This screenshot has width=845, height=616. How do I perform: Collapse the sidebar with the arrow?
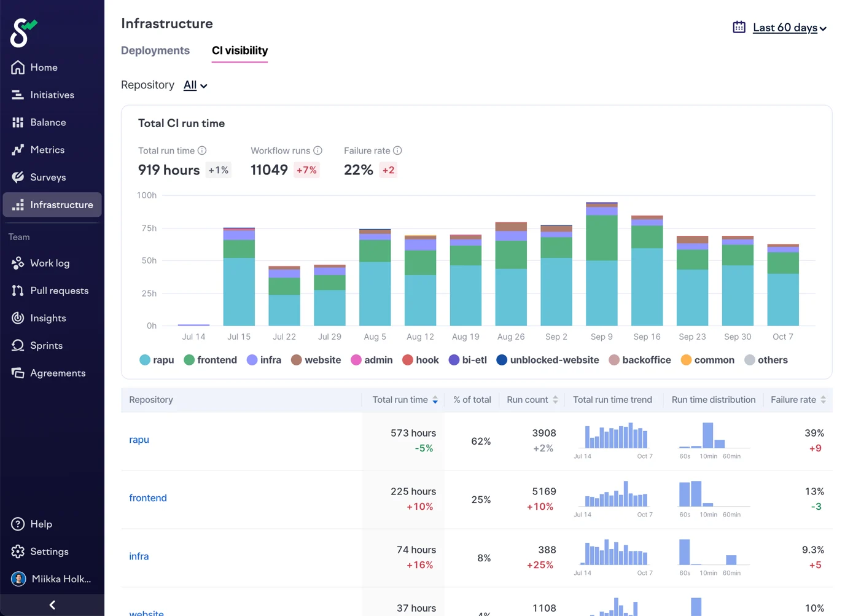pyautogui.click(x=52, y=605)
